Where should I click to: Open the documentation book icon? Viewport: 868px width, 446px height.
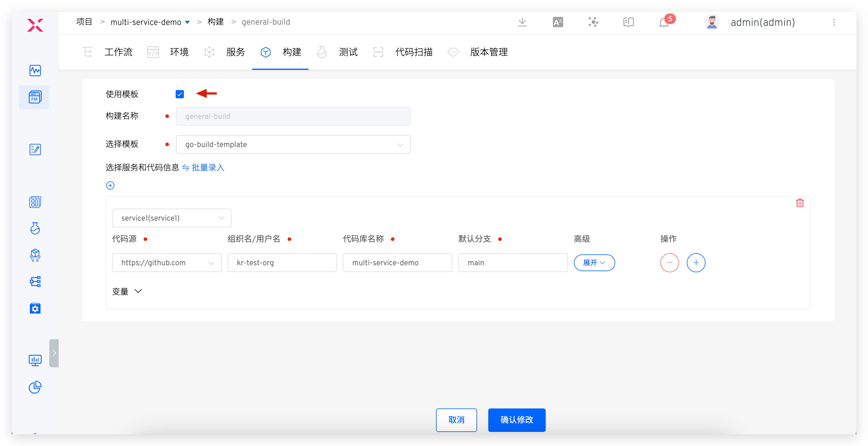click(628, 22)
